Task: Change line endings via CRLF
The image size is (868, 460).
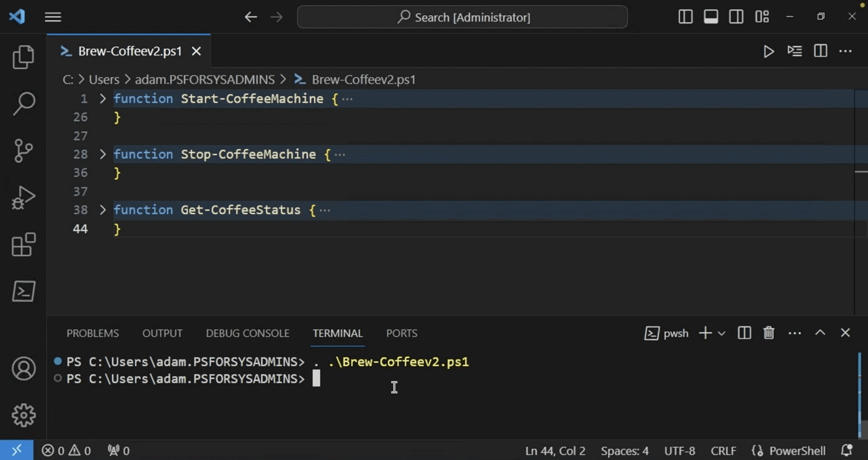Action: click(x=723, y=451)
